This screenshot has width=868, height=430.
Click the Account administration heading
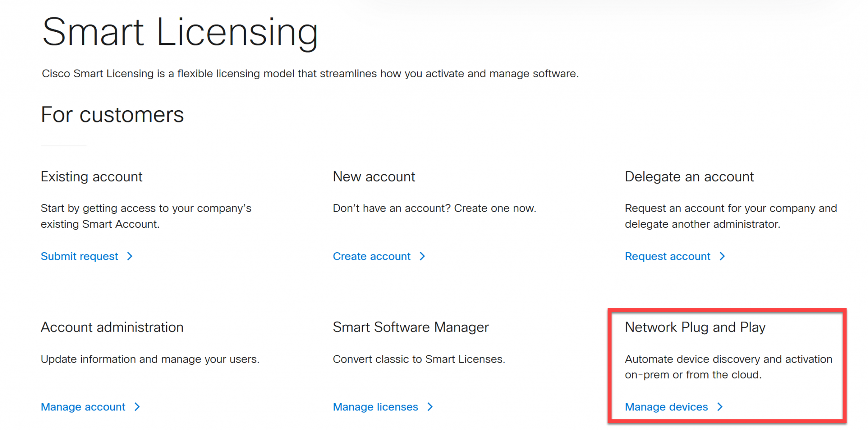112,327
